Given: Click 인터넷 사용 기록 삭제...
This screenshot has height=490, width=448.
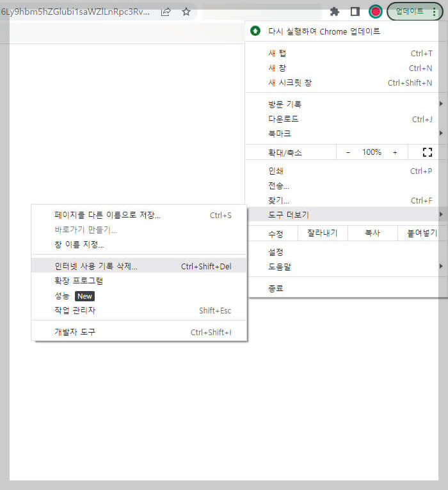Looking at the screenshot, I should [x=139, y=266].
